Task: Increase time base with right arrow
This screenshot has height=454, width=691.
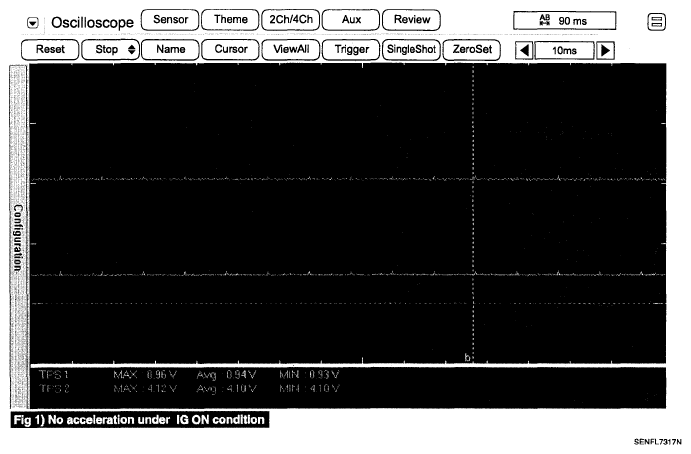Action: pos(604,50)
